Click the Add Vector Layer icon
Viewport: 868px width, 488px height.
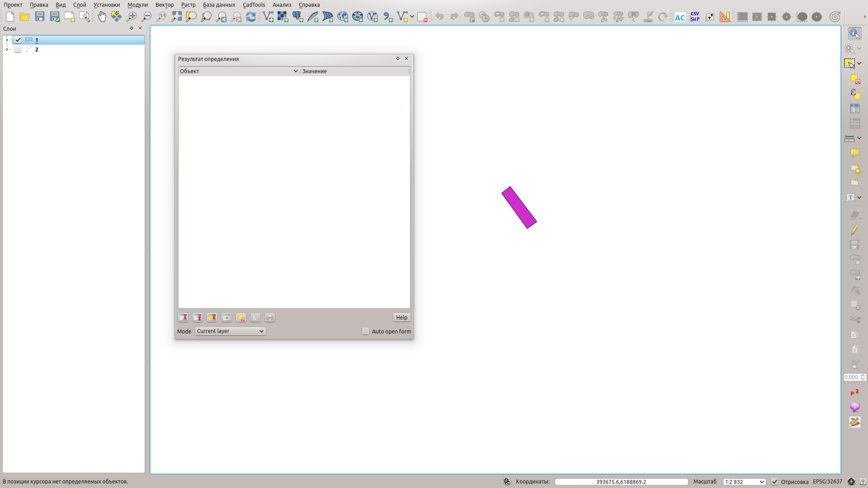click(x=268, y=17)
